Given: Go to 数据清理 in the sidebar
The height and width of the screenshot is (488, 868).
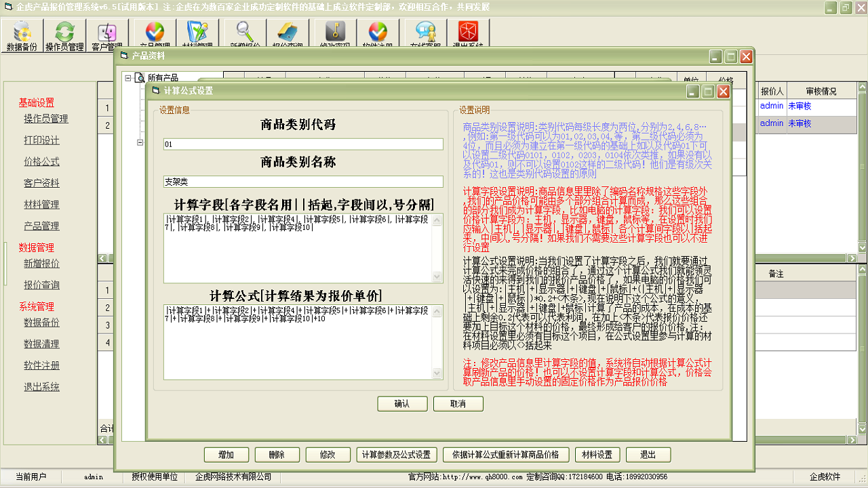Looking at the screenshot, I should point(41,344).
